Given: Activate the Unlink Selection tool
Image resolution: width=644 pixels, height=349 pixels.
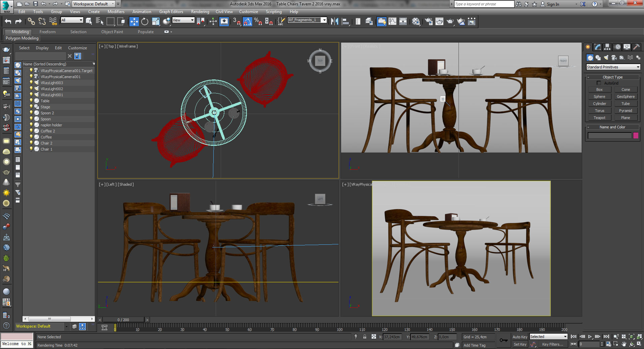Looking at the screenshot, I should point(42,21).
